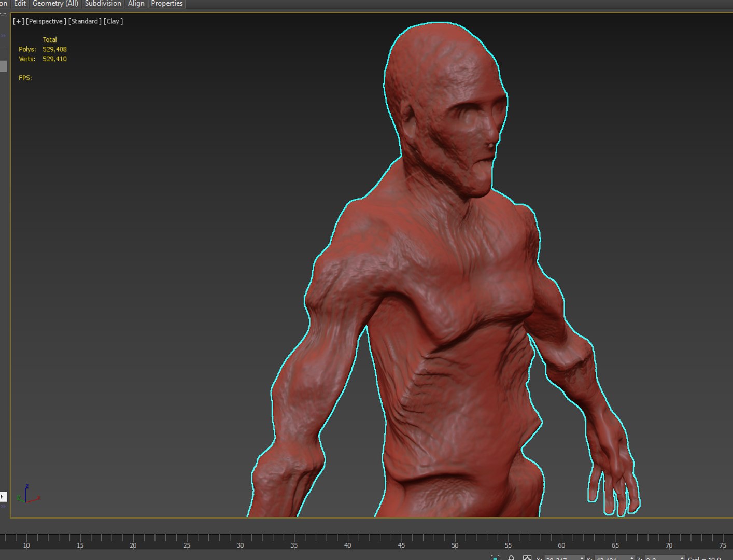Open the Align ribbon panel
733x560 pixels.
(x=136, y=4)
